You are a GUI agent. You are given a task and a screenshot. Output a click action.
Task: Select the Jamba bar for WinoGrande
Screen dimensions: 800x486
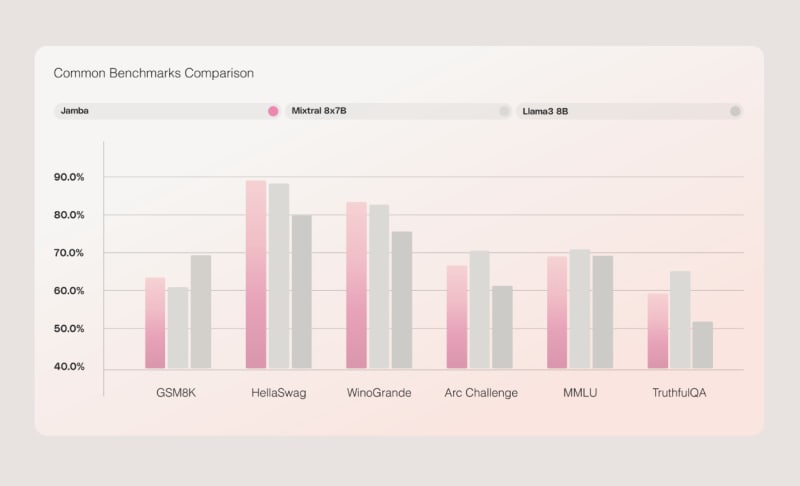click(356, 285)
